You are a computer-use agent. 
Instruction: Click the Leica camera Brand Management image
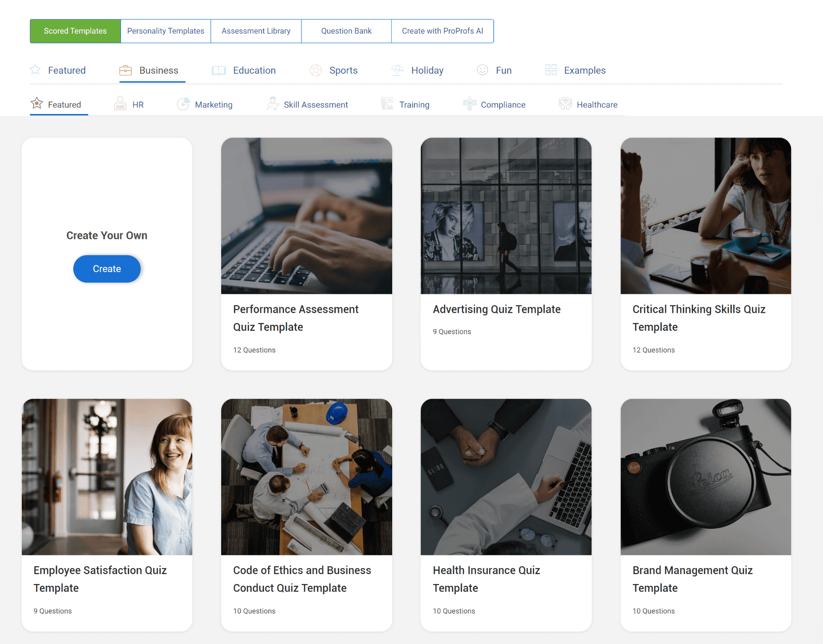(706, 476)
